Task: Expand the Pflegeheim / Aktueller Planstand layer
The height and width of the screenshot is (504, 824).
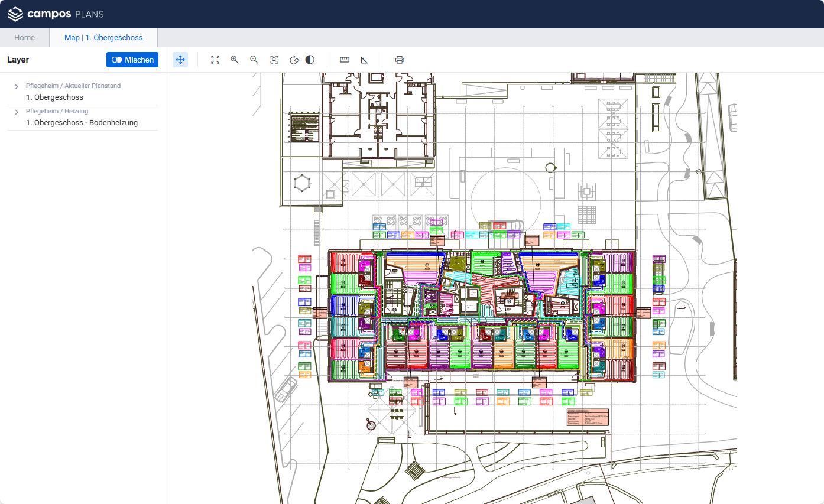Action: click(17, 87)
